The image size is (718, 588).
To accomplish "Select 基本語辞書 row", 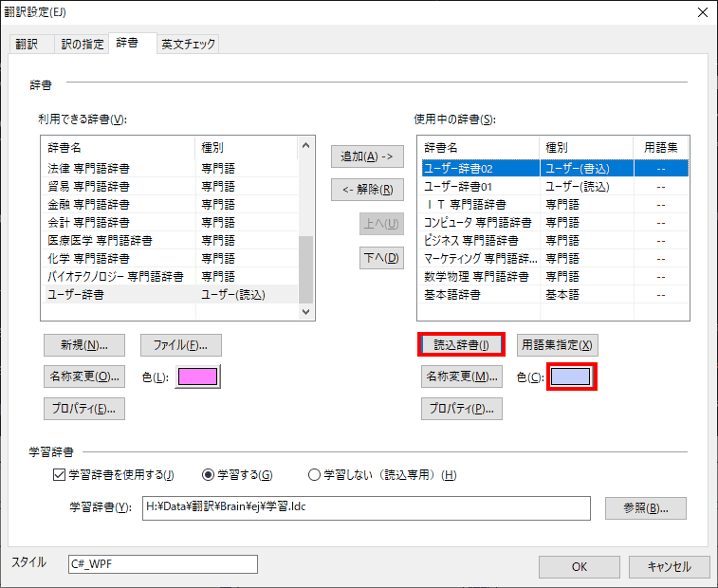I will (554, 294).
